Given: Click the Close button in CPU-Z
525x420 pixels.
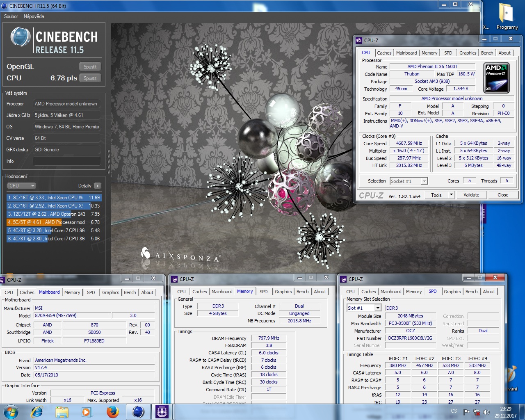Looking at the screenshot, I should tap(503, 195).
